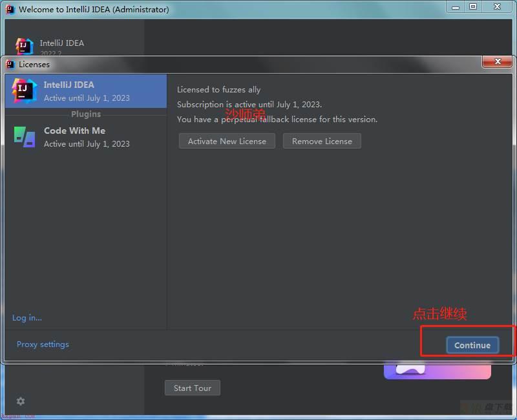This screenshot has height=420, width=517.
Task: Open settings gear in Welcome window
Action: coord(21,401)
